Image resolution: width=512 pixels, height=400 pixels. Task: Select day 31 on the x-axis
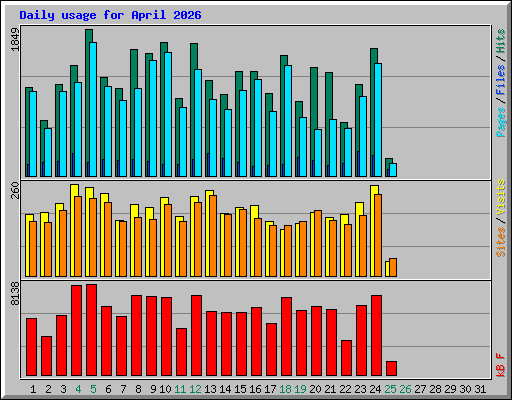coord(480,389)
